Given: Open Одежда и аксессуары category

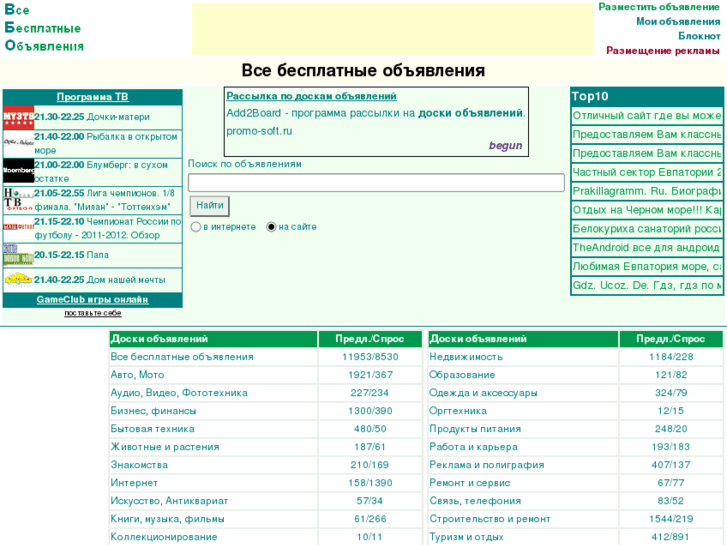Looking at the screenshot, I should pyautogui.click(x=483, y=393).
